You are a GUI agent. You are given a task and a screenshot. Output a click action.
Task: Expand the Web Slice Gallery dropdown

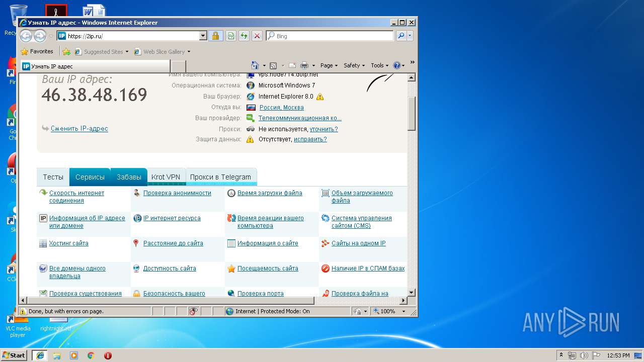point(189,51)
